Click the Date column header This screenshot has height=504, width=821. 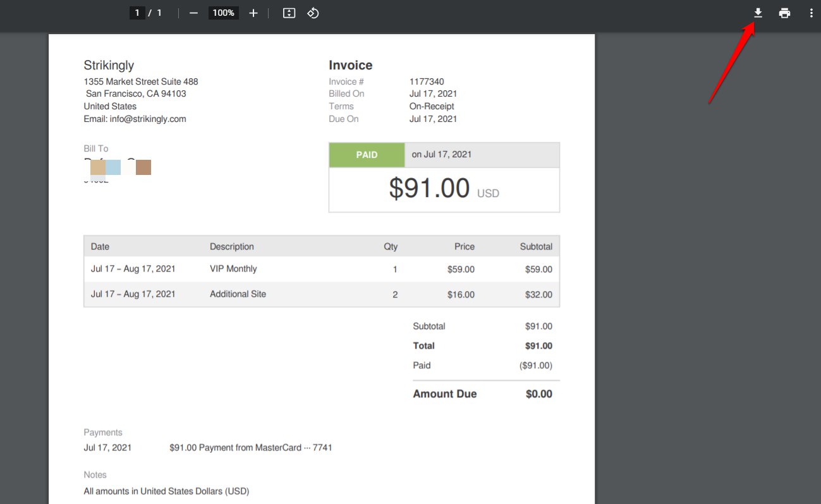coord(100,246)
